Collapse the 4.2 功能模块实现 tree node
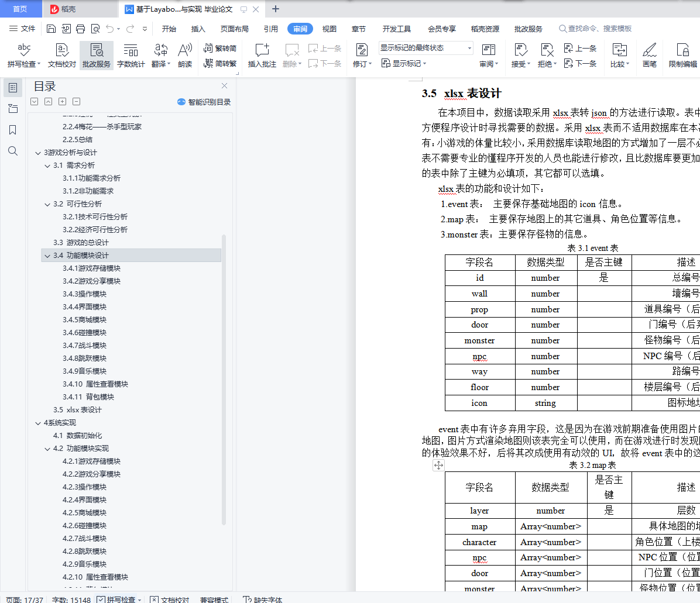The width and height of the screenshot is (700, 603). coord(47,449)
